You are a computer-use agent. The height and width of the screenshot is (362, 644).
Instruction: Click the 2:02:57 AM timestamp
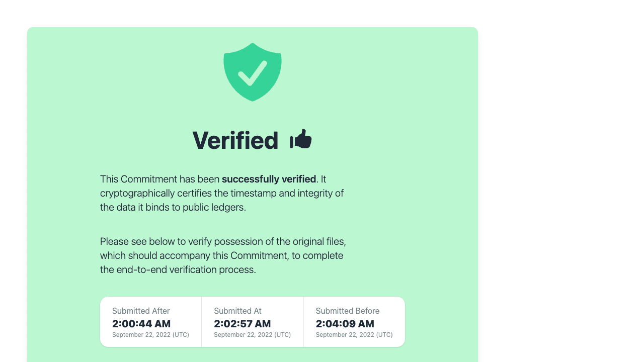pos(243,324)
